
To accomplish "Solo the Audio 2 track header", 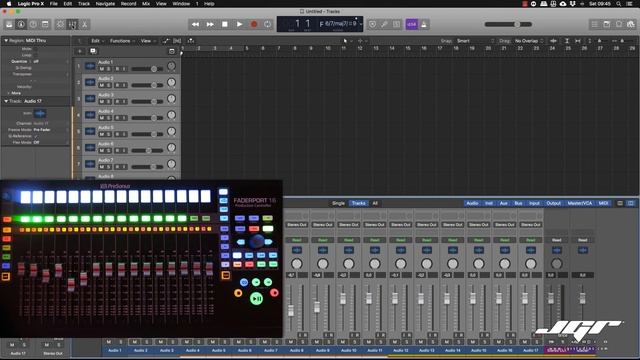I will pyautogui.click(x=109, y=85).
